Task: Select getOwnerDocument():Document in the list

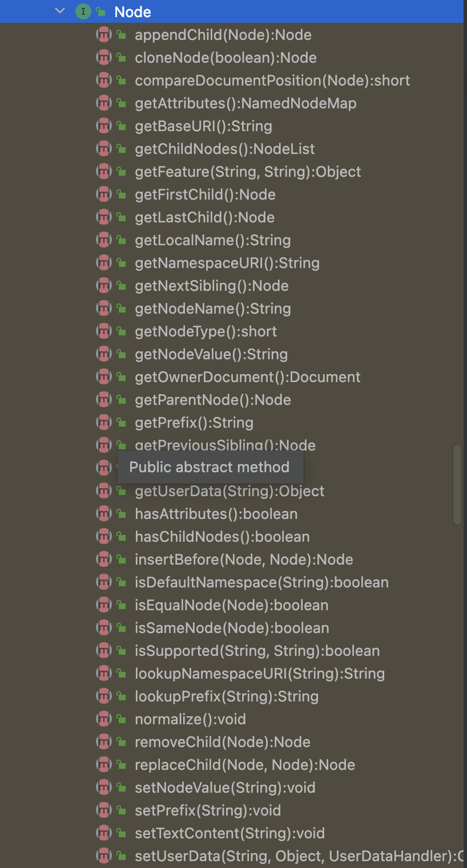Action: pyautogui.click(x=247, y=377)
